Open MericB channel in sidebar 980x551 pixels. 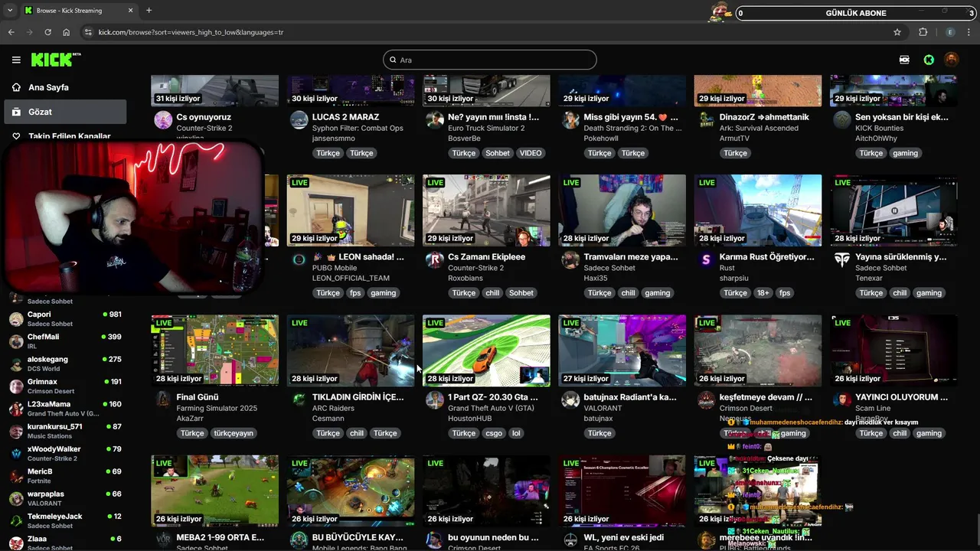click(x=65, y=476)
